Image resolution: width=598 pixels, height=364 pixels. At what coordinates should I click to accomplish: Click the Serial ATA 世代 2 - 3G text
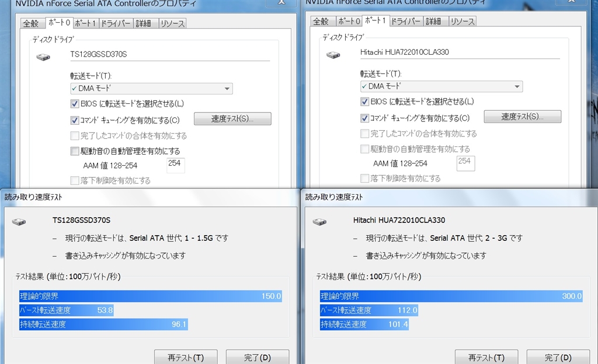click(469, 239)
